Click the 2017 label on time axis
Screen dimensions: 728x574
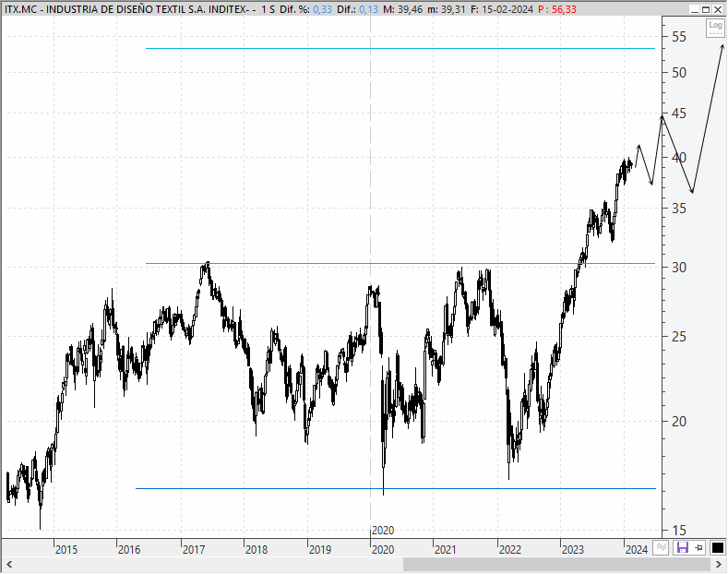pos(194,550)
